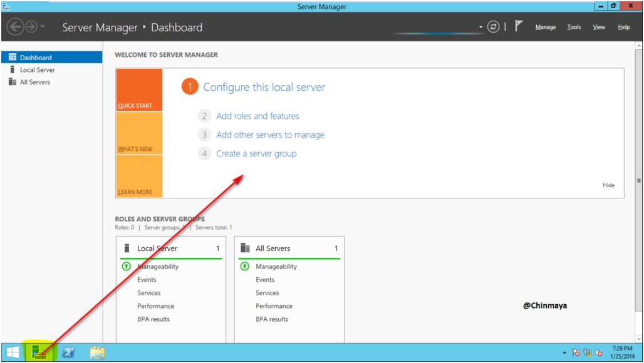Click the network tray icon
The image size is (644, 363).
pos(588,352)
